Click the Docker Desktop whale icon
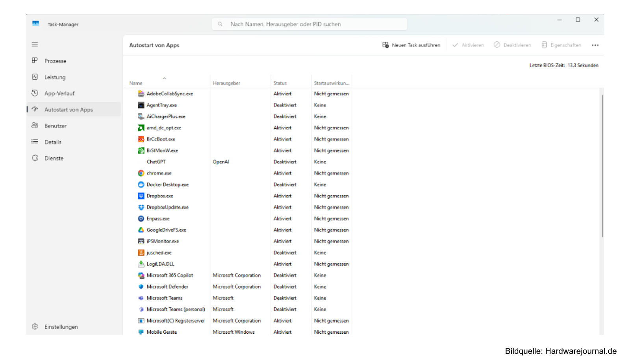This screenshot has height=364, width=630. pos(141,184)
